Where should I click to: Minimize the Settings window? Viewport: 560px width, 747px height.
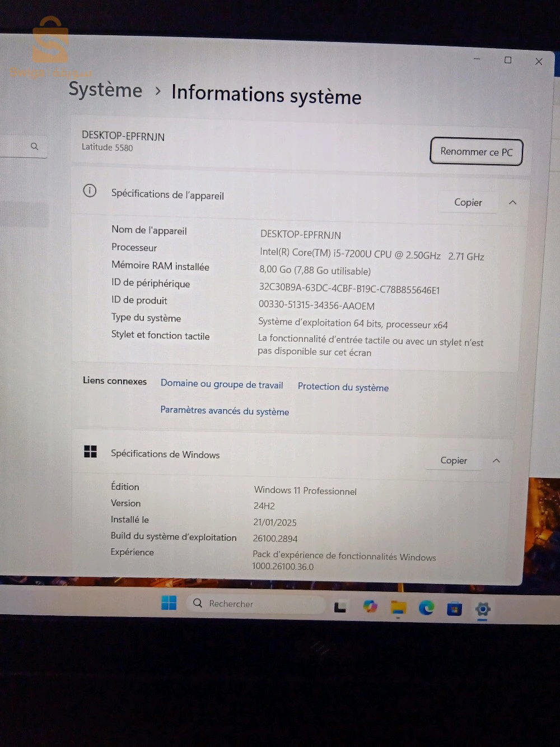(x=477, y=58)
